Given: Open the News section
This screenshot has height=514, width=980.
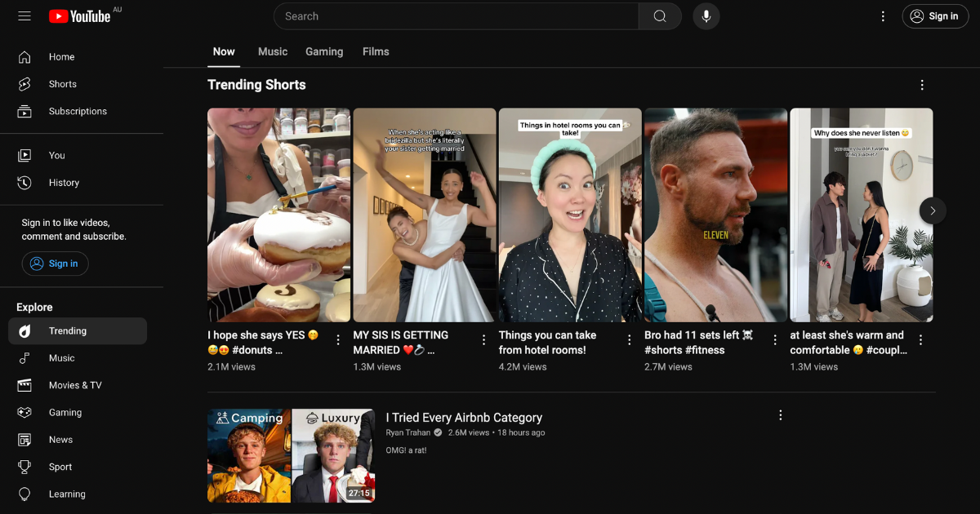Looking at the screenshot, I should (x=60, y=439).
